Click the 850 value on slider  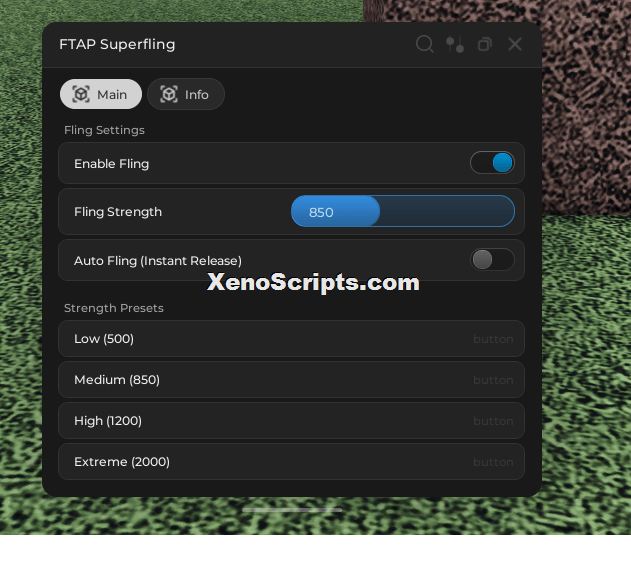[x=321, y=212]
